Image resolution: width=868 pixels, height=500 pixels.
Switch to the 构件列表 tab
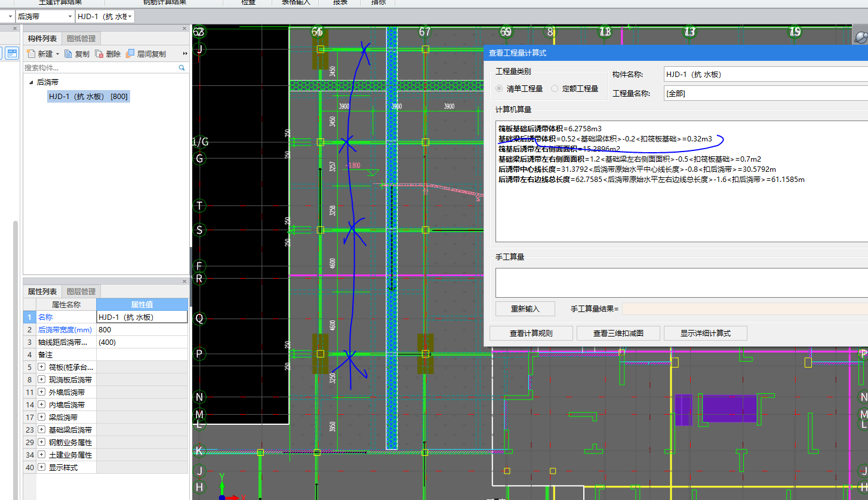tap(42, 39)
